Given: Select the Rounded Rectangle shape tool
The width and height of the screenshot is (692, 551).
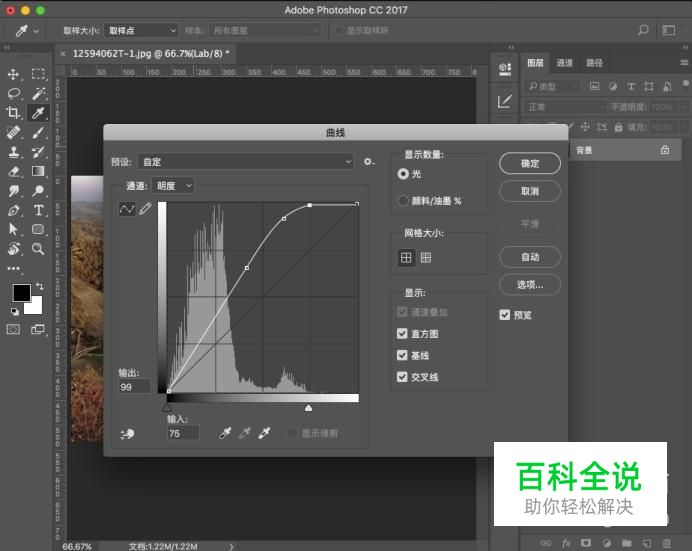Looking at the screenshot, I should 38,229.
